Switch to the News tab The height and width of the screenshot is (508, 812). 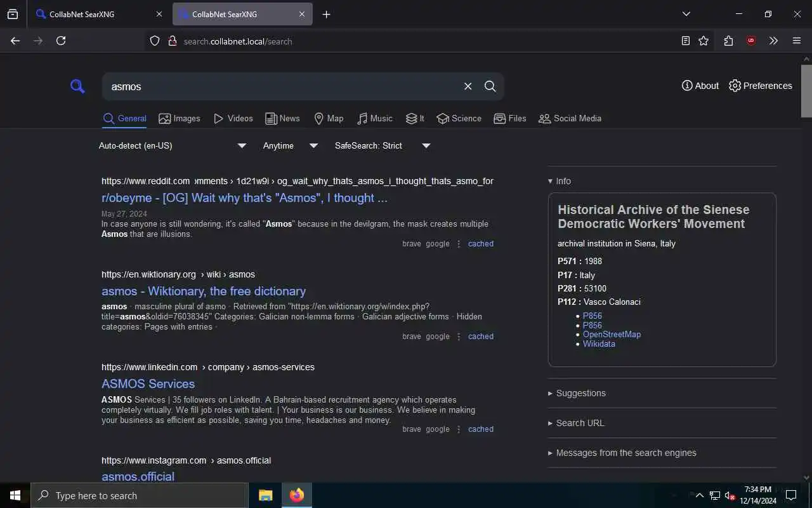pyautogui.click(x=282, y=119)
